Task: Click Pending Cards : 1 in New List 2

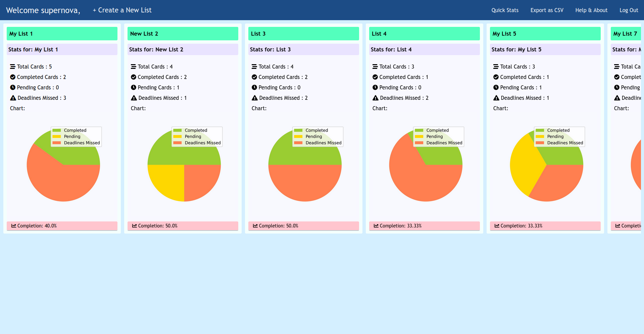Action: (x=158, y=87)
